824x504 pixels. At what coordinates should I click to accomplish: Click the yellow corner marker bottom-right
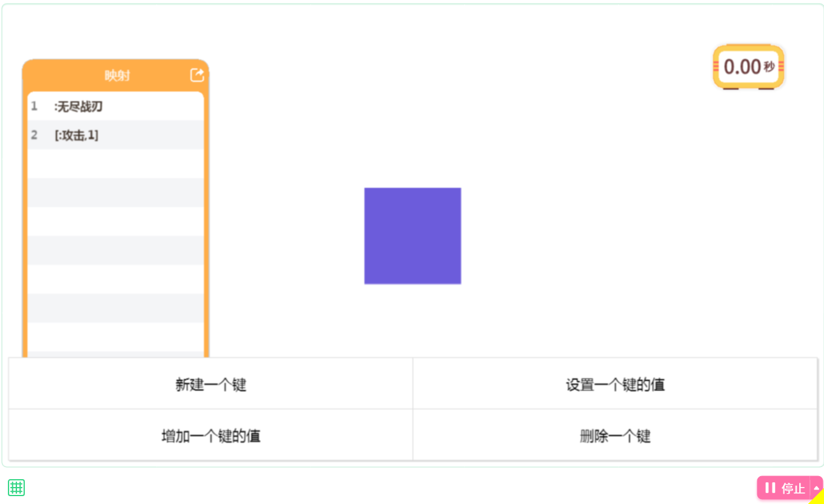[817, 497]
